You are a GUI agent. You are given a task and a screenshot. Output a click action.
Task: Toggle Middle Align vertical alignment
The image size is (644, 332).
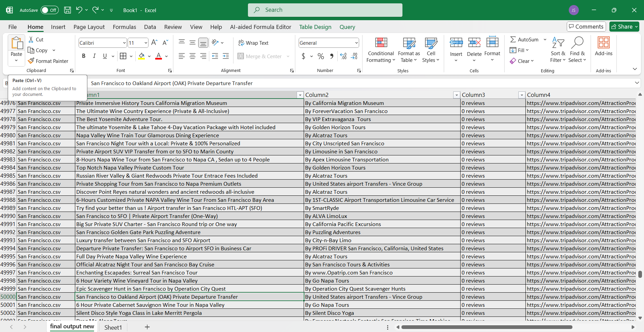point(192,43)
